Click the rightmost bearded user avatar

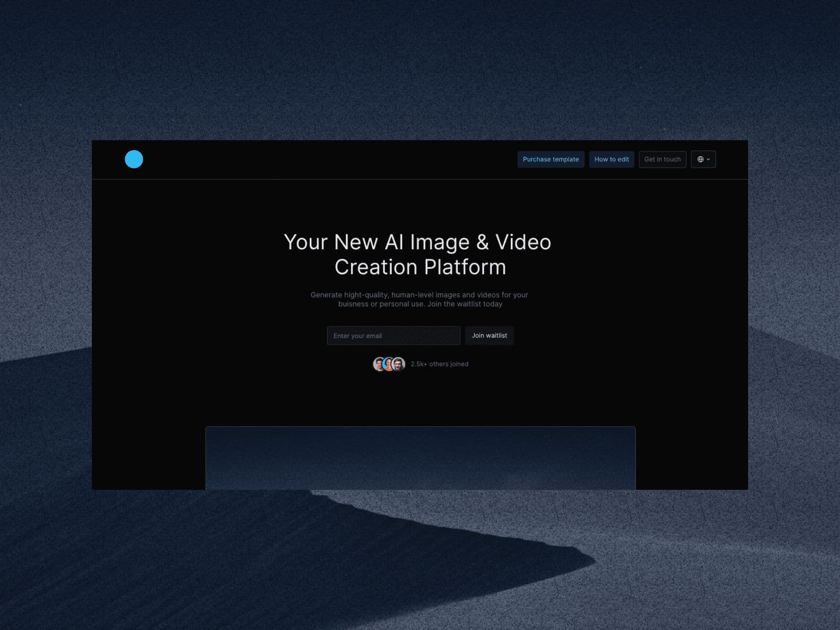[399, 364]
